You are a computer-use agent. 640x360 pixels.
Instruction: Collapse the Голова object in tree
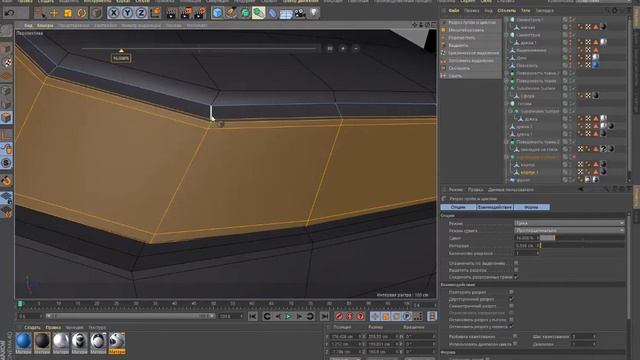pos(507,104)
